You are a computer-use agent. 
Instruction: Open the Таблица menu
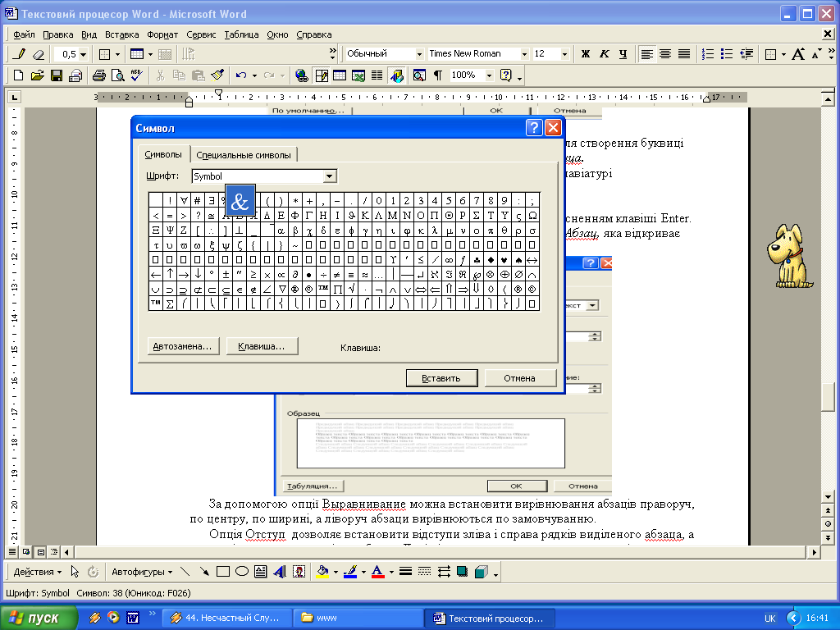(241, 34)
